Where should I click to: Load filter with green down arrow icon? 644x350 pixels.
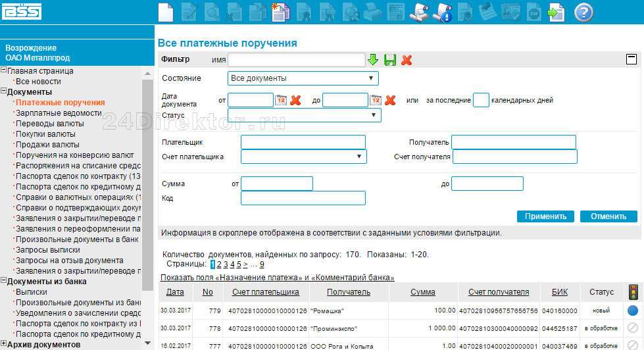click(x=373, y=61)
